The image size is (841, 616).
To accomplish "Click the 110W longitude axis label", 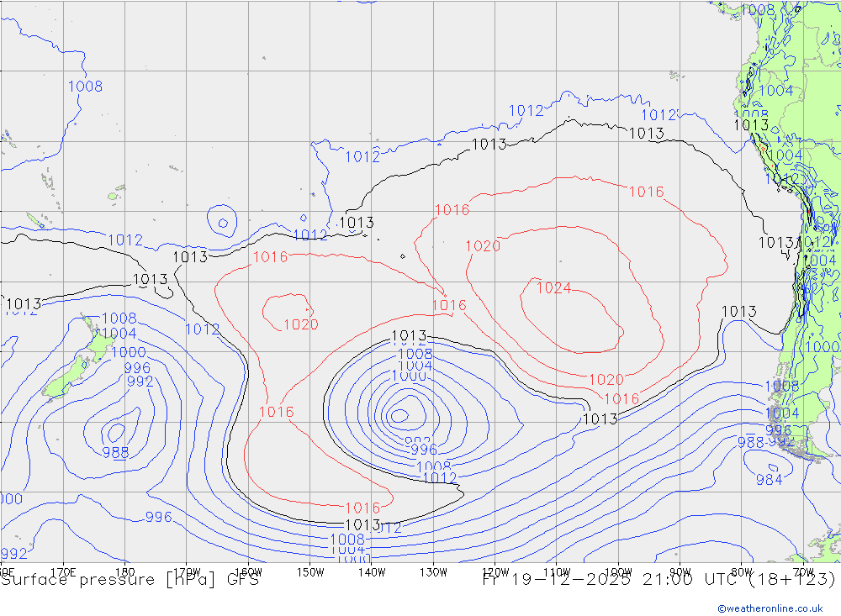I will 556,572.
